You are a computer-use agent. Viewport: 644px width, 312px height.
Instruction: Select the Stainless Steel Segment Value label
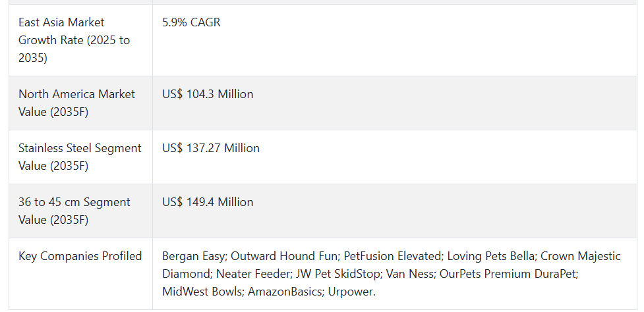pyautogui.click(x=80, y=157)
